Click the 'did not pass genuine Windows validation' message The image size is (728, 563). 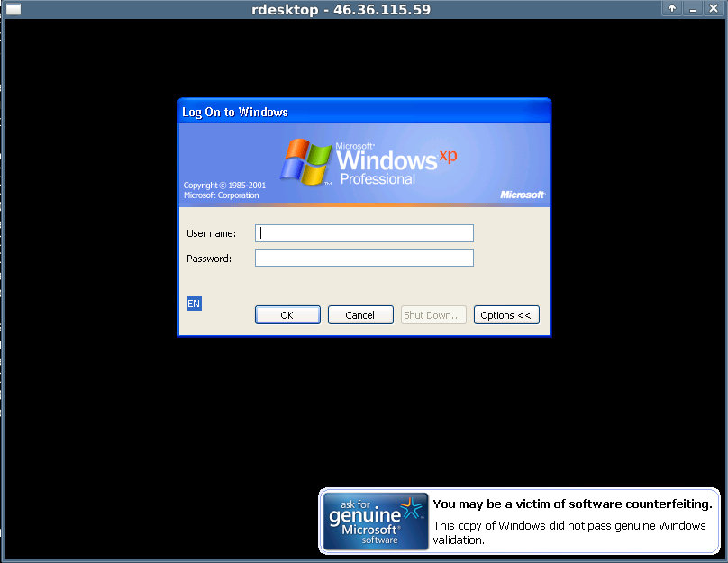(569, 532)
